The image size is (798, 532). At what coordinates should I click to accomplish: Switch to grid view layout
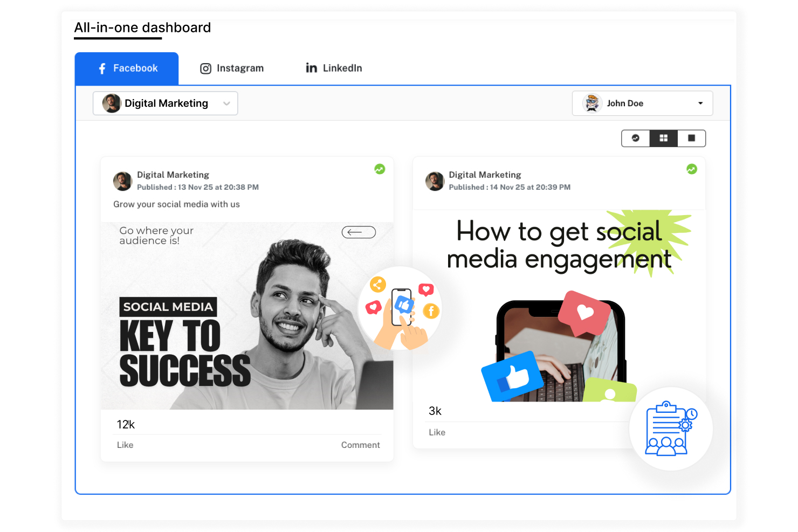(664, 138)
